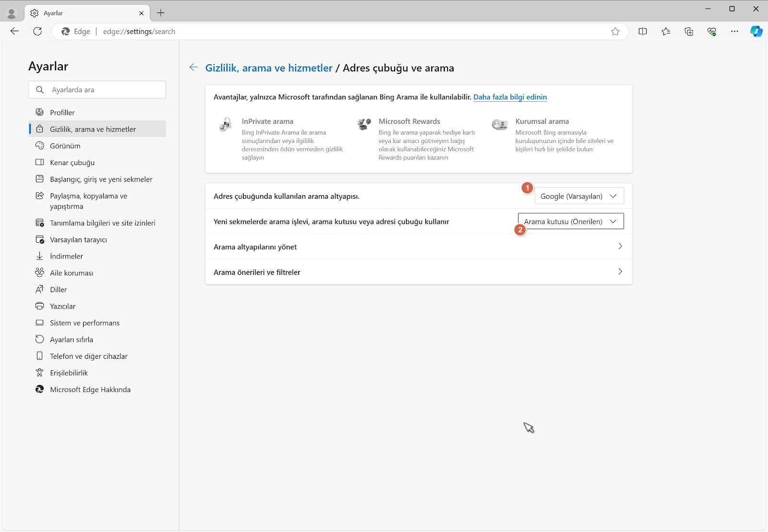The width and height of the screenshot is (768, 532).
Task: Open Browser essentials heart icon
Action: coord(712,31)
